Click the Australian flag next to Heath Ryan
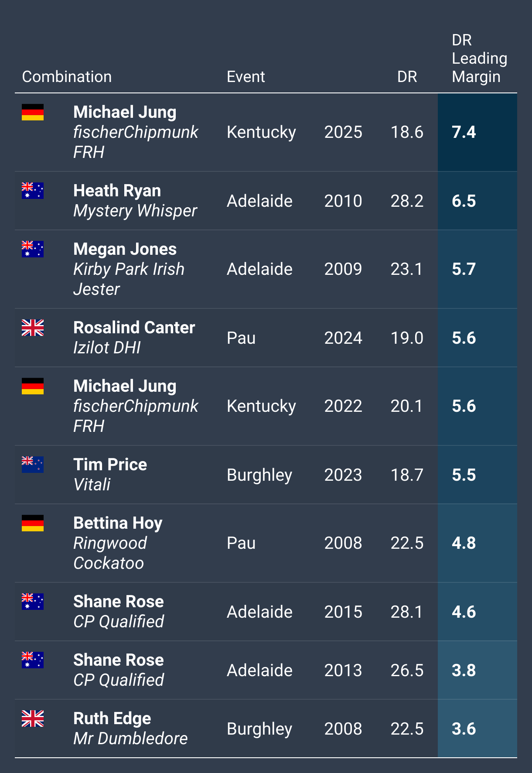Image resolution: width=532 pixels, height=773 pixels. tap(33, 191)
